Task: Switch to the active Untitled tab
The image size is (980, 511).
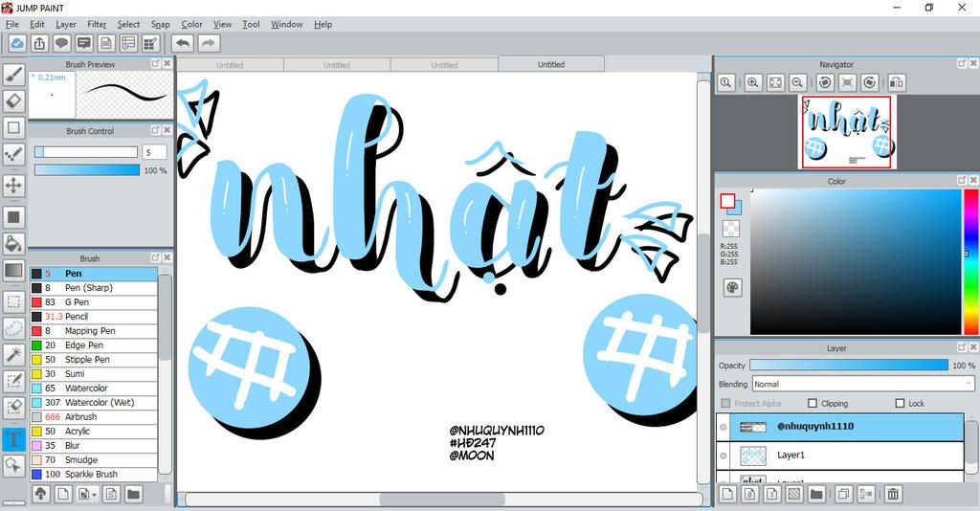Action: [x=551, y=64]
